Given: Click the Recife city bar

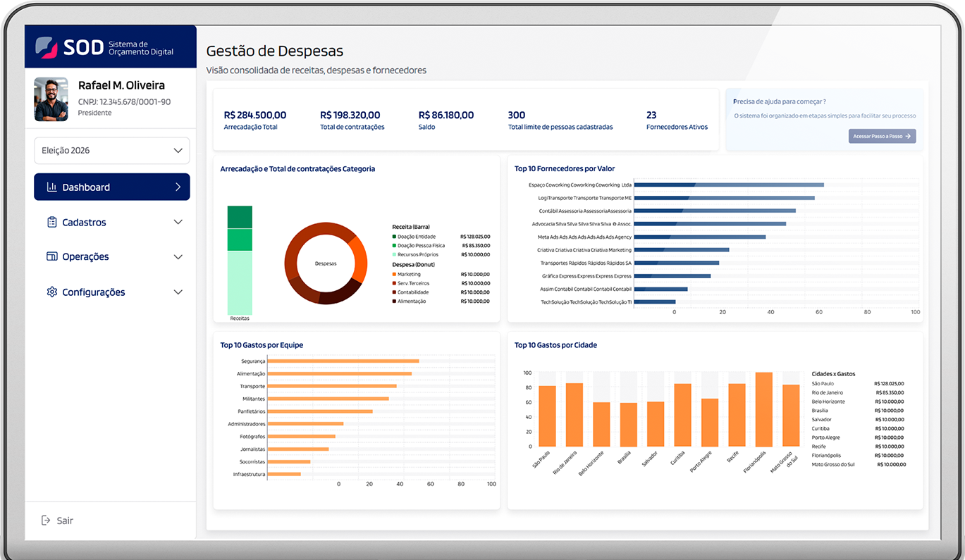Looking at the screenshot, I should coord(737,415).
